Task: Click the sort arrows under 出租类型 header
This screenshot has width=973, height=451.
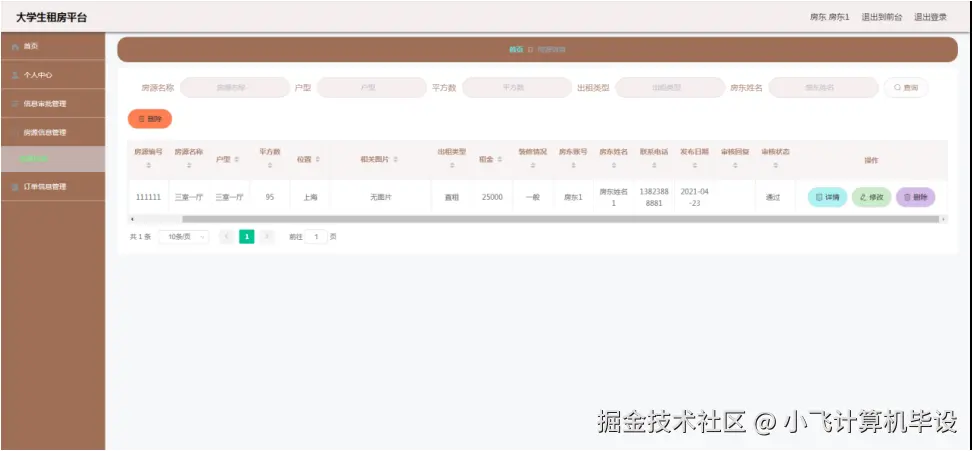Action: 452,166
